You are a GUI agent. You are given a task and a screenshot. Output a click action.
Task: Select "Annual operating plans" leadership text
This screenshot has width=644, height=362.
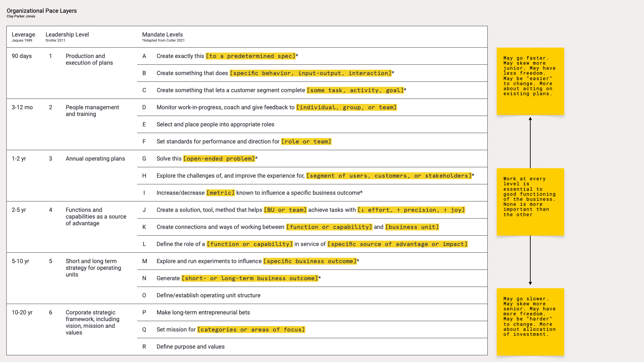coord(95,159)
